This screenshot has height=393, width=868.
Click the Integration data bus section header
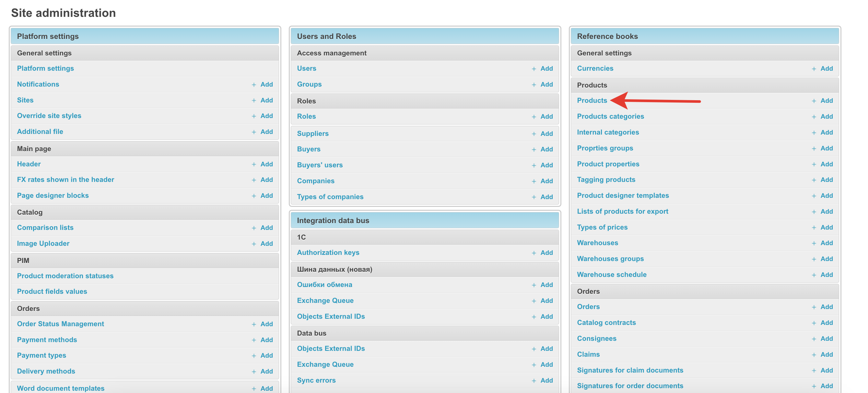tap(333, 220)
